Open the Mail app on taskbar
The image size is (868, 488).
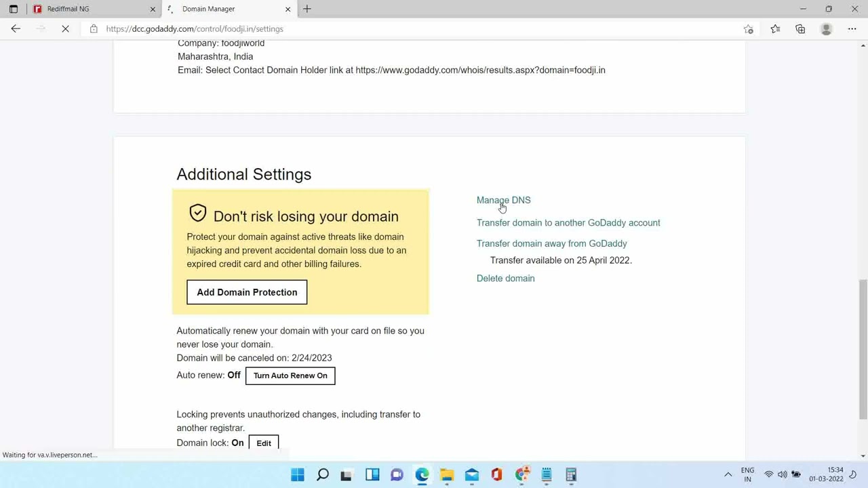point(471,474)
